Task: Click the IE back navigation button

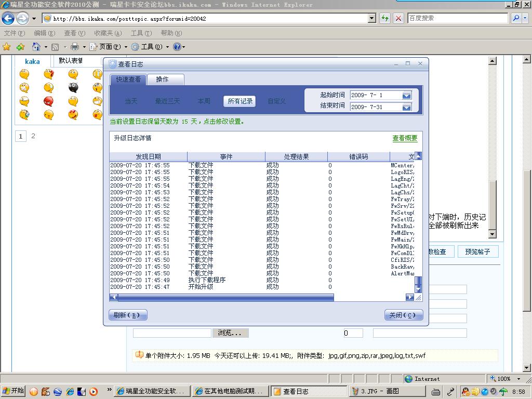Action: (8, 19)
